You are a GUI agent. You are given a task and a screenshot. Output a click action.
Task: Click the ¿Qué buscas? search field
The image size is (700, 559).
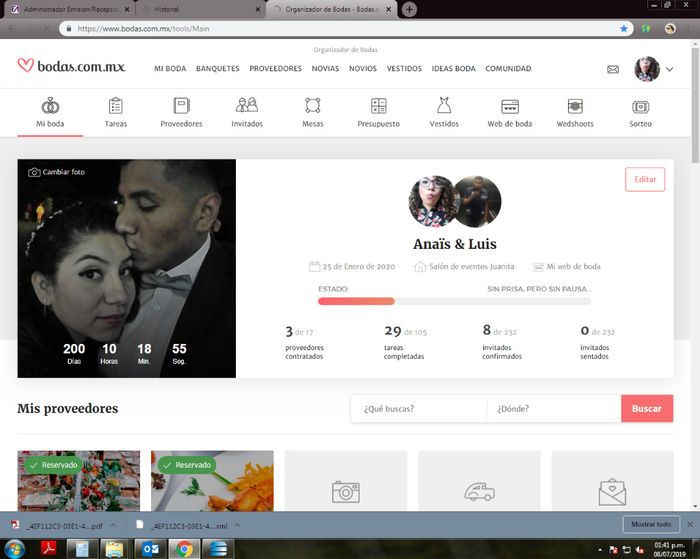point(418,408)
